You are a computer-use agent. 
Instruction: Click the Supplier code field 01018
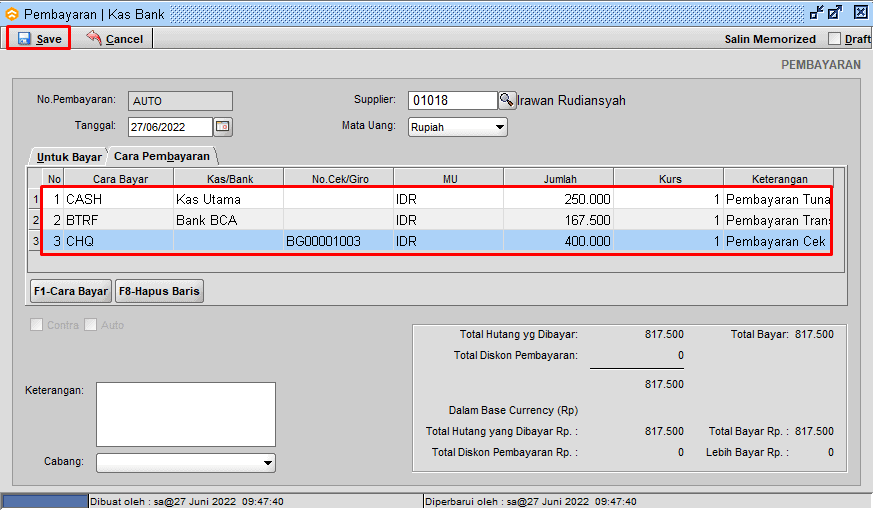point(453,100)
